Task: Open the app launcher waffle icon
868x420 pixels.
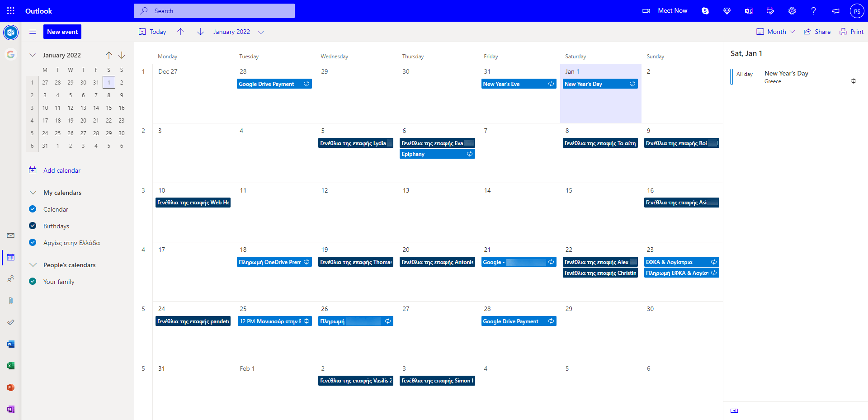Action: pos(11,11)
